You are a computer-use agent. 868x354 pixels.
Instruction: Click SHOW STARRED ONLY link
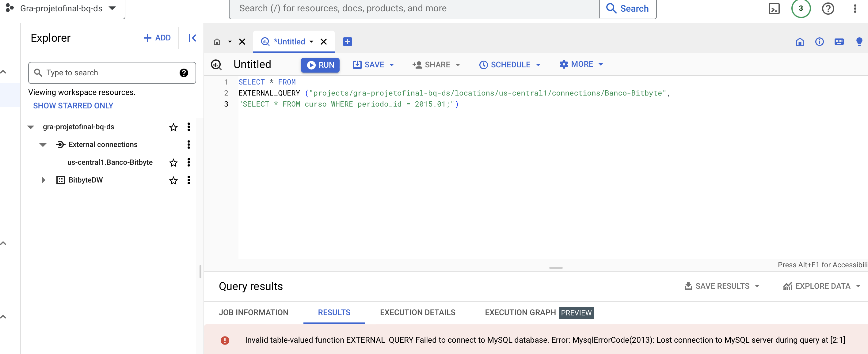73,106
